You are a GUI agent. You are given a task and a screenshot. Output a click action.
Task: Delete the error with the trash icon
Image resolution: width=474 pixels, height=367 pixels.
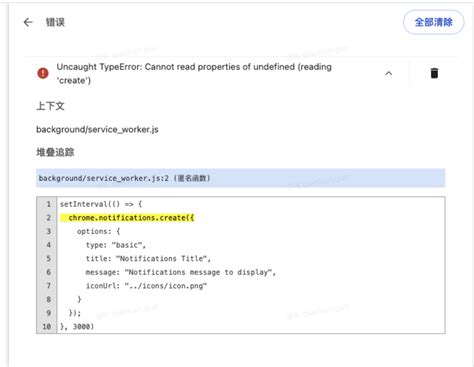click(434, 73)
